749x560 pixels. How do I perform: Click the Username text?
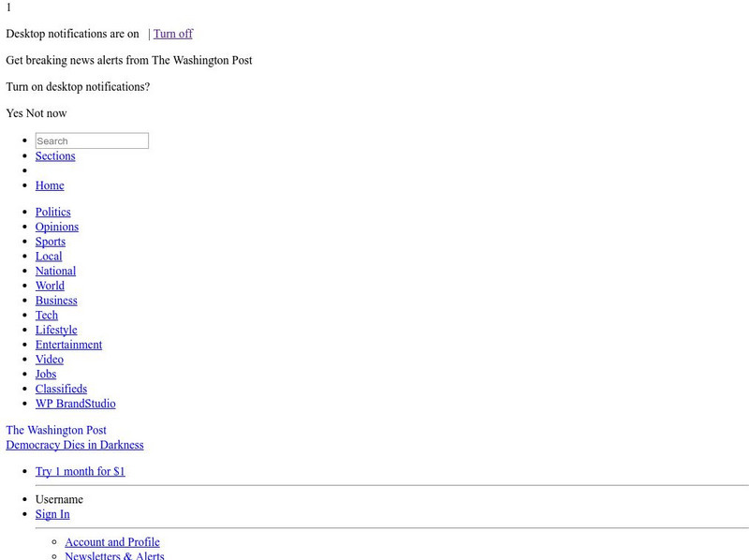point(59,500)
